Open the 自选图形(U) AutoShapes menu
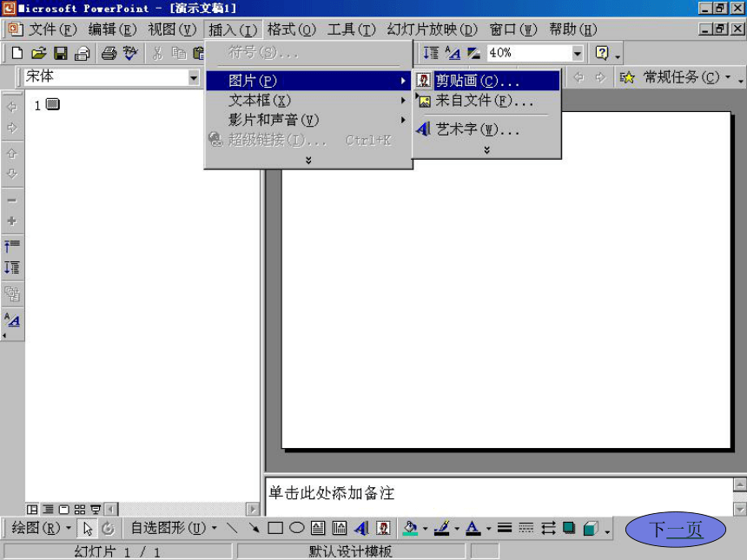The width and height of the screenshot is (747, 560). click(x=174, y=528)
